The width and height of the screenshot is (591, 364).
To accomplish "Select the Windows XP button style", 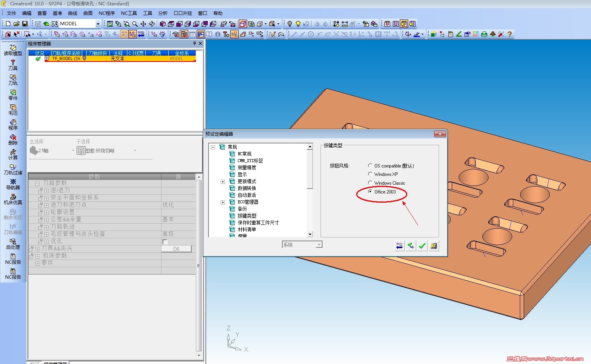I will tap(370, 174).
